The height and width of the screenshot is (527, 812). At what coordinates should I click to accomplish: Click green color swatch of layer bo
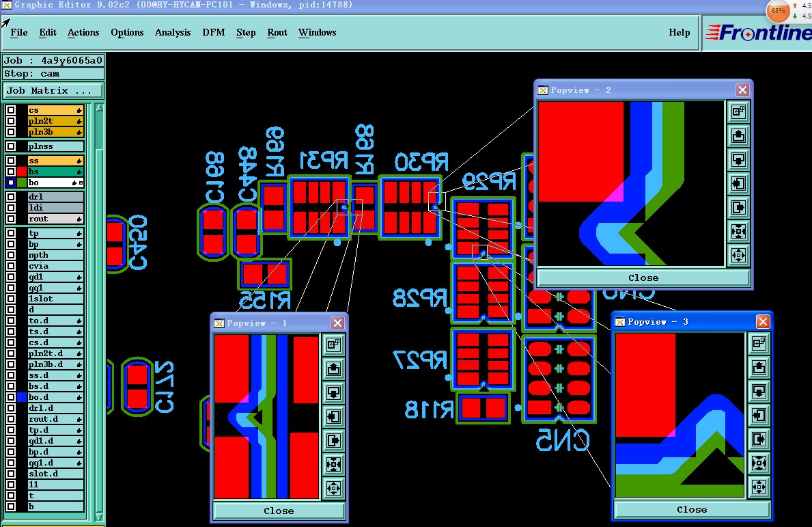click(22, 183)
